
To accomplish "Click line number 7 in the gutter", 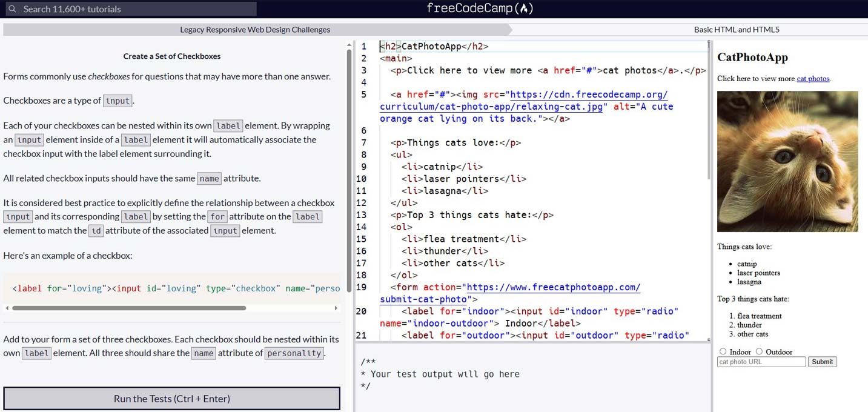I will coord(363,143).
